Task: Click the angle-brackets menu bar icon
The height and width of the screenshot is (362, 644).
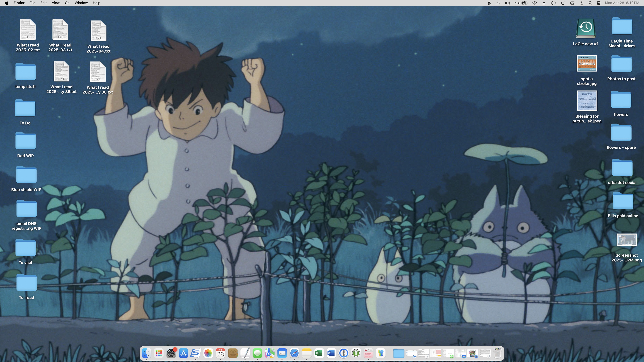Action: [x=553, y=3]
